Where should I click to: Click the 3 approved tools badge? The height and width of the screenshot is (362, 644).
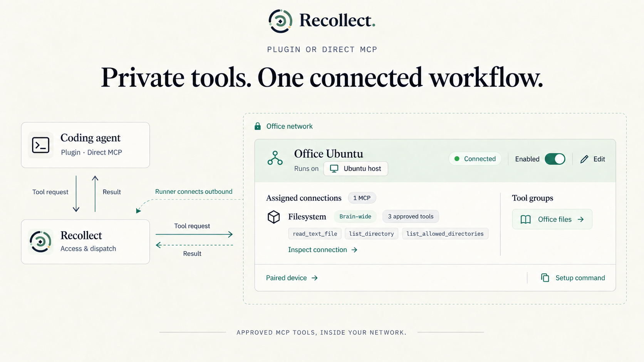click(411, 216)
